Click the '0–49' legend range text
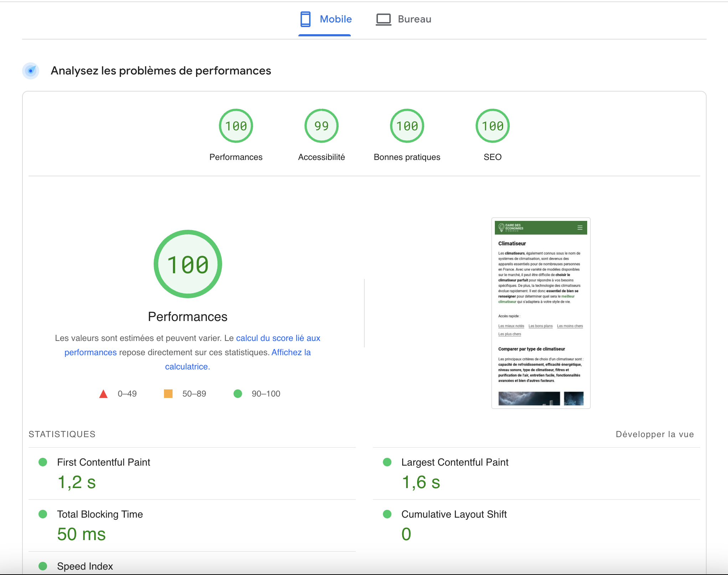Image resolution: width=728 pixels, height=575 pixels. (127, 394)
